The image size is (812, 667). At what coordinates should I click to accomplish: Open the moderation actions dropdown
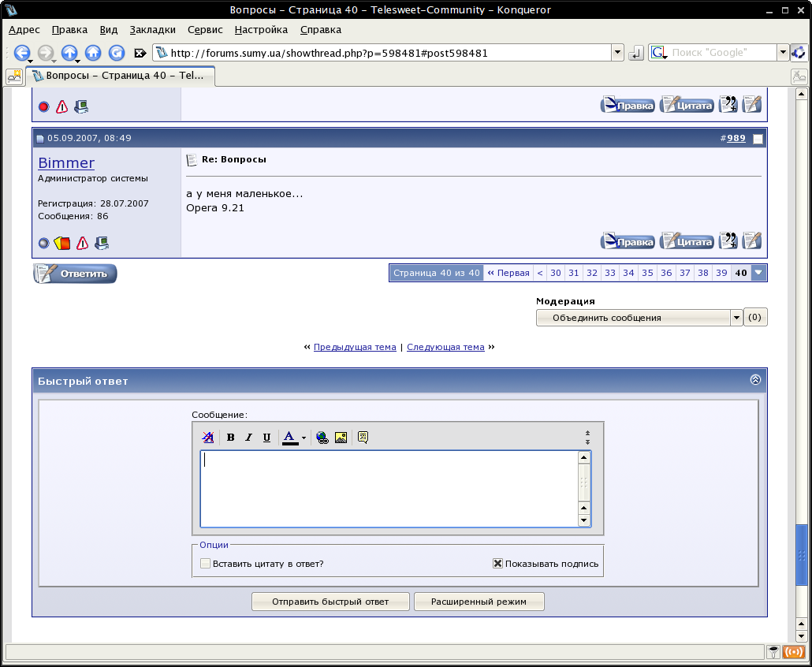pos(736,318)
